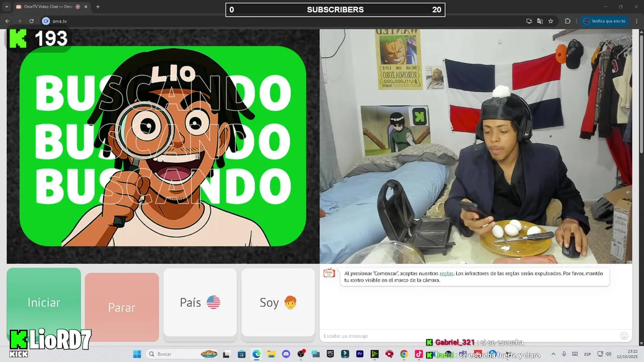Open Google Chrome from the taskbar
The height and width of the screenshot is (362, 644).
(x=404, y=354)
